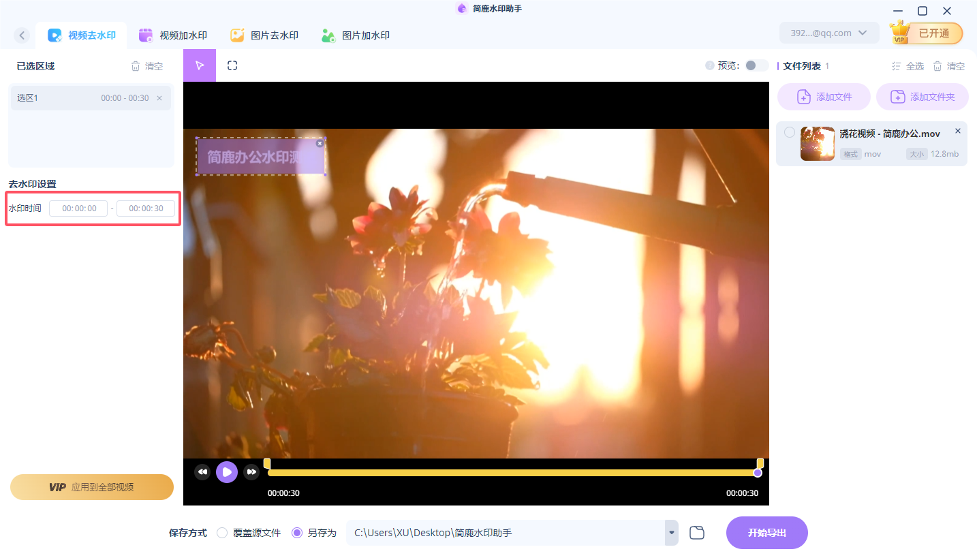Click the region-select bracket icon in the toolbar
Viewport: 977px width, 560px height.
[232, 65]
